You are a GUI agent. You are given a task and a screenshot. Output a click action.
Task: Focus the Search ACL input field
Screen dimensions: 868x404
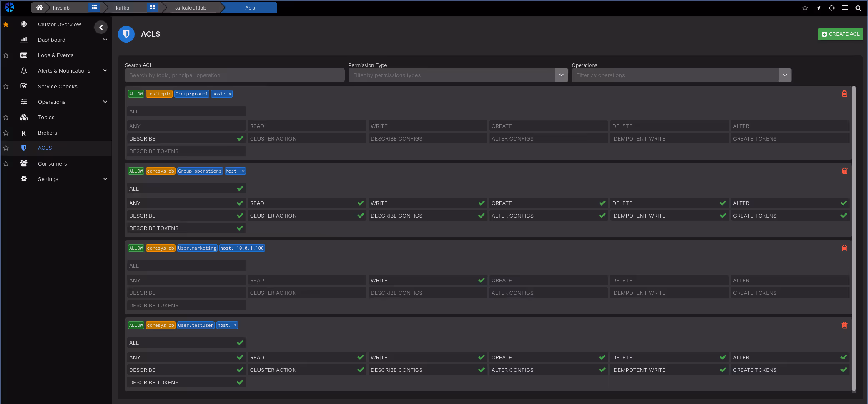[234, 75]
